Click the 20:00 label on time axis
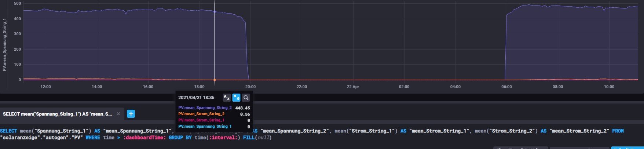The width and height of the screenshot is (644, 149). coord(250,87)
